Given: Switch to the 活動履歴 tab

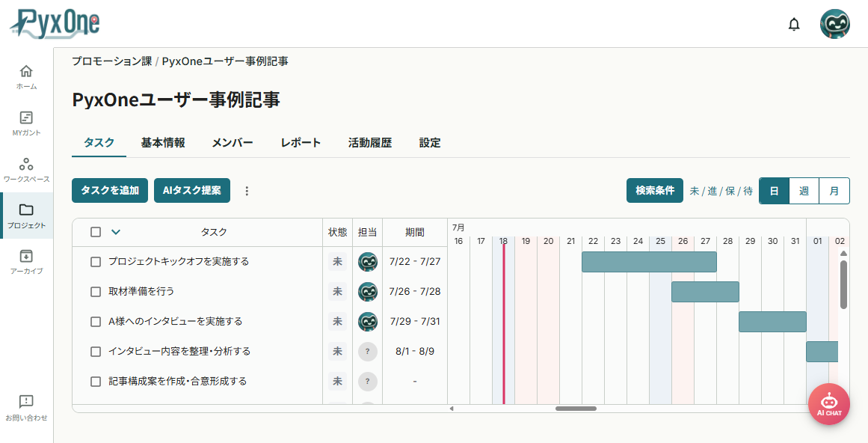Looking at the screenshot, I should point(370,143).
